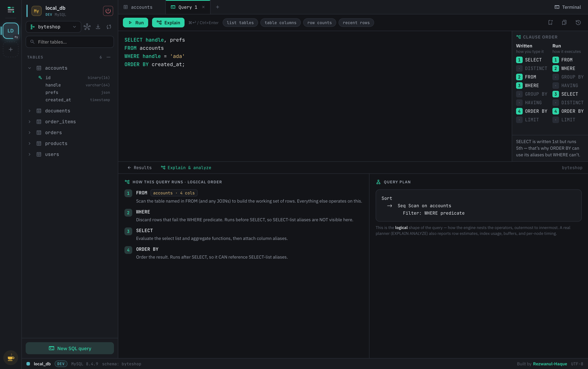Click the Terminal icon at top right

click(x=557, y=7)
